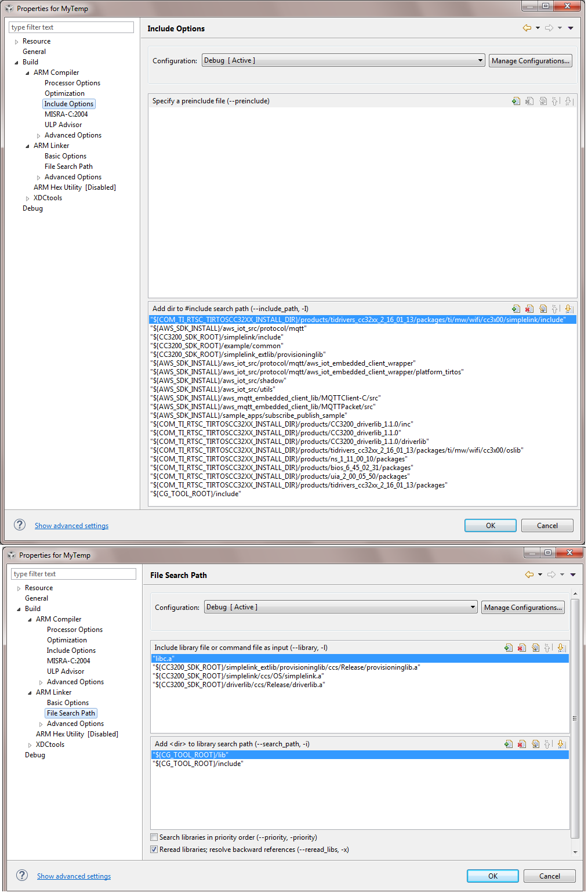
Task: Expand Resource node in upper dialog tree
Action: click(16, 42)
